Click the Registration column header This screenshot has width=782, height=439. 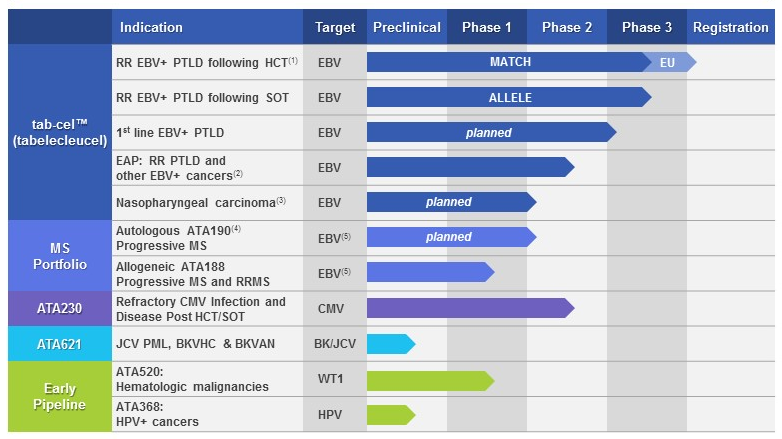[731, 27]
